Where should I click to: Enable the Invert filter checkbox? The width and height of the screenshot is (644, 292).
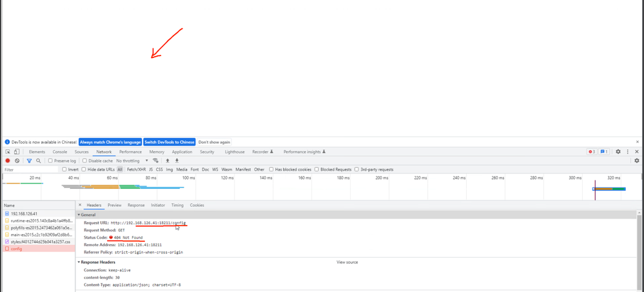(64, 169)
